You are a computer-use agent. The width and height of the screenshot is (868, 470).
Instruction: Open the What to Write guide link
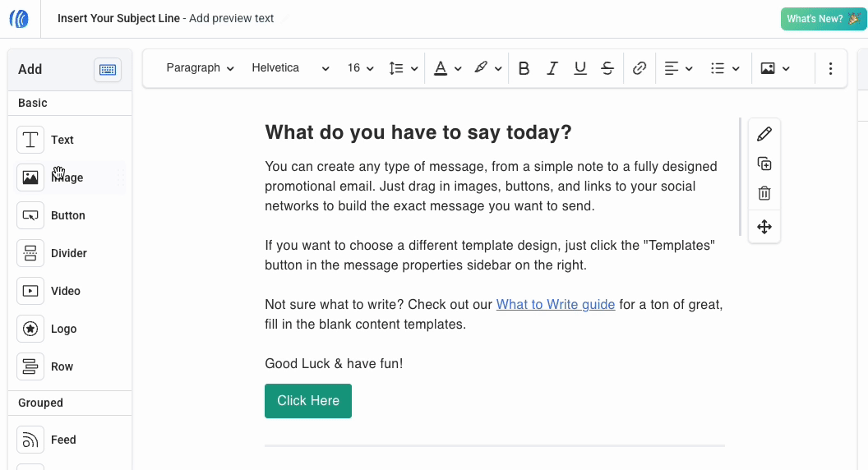(x=556, y=304)
